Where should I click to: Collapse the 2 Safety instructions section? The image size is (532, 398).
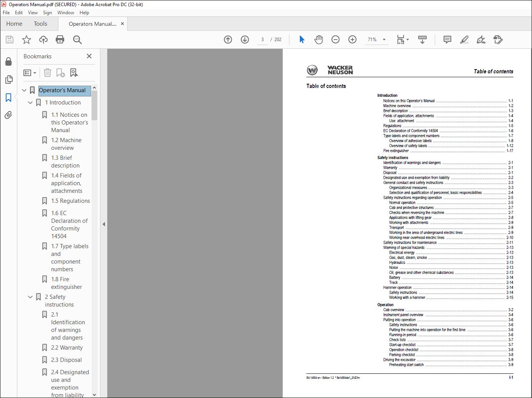[30, 297]
